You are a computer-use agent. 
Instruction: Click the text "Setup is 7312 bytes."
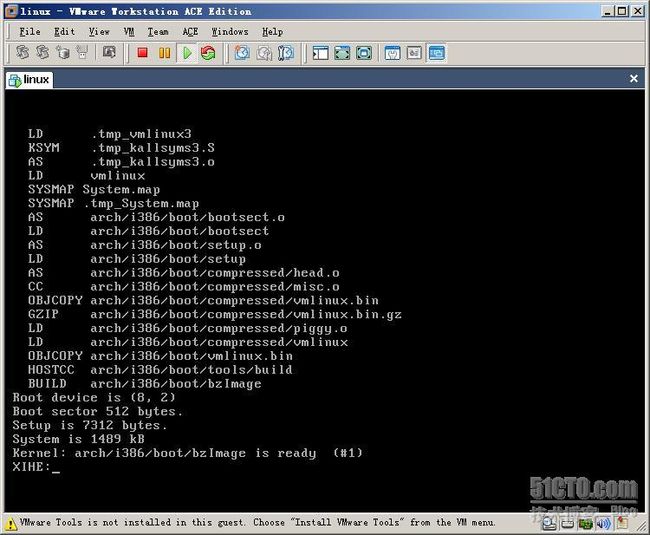90,425
